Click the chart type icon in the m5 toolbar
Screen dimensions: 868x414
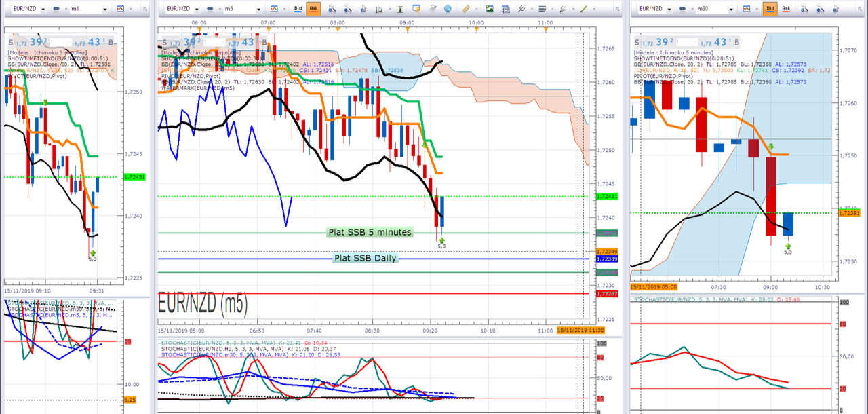[273, 9]
